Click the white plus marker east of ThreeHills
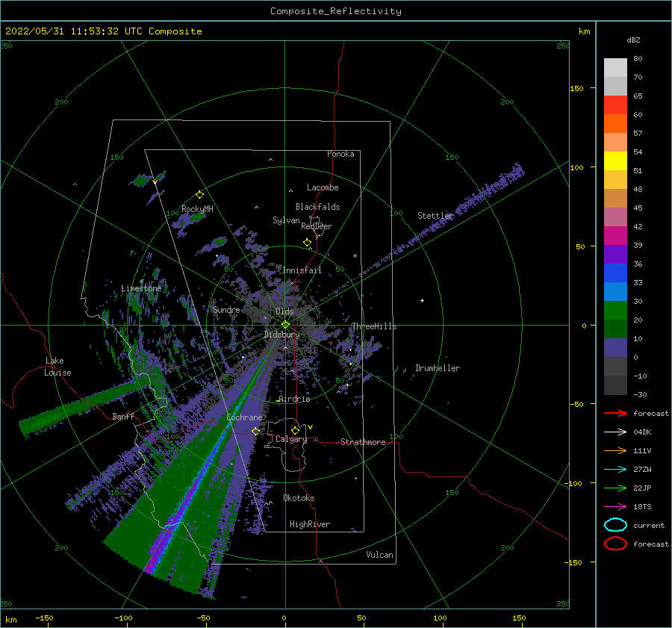 (x=422, y=300)
